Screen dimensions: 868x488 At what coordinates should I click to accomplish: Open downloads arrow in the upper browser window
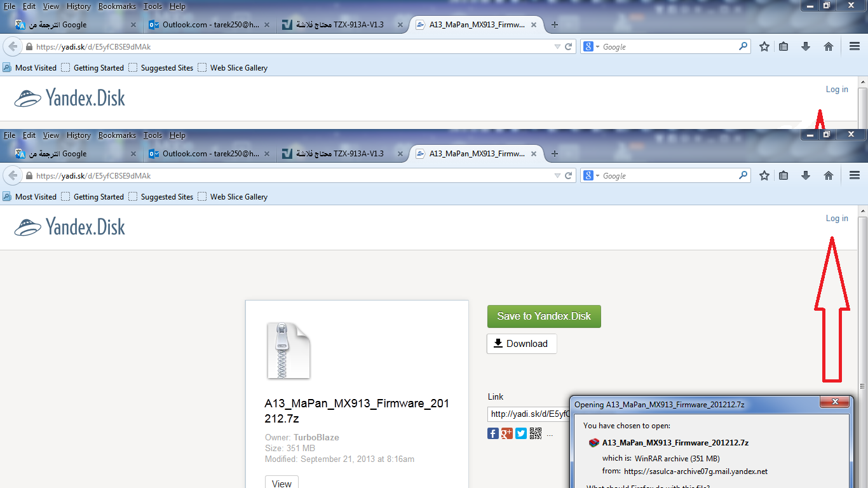click(806, 46)
